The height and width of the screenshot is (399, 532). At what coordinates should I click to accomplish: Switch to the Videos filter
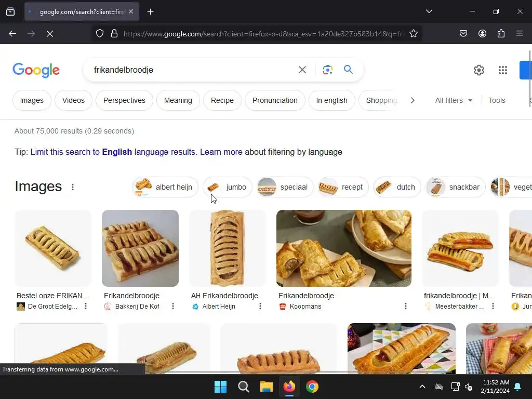coord(73,100)
